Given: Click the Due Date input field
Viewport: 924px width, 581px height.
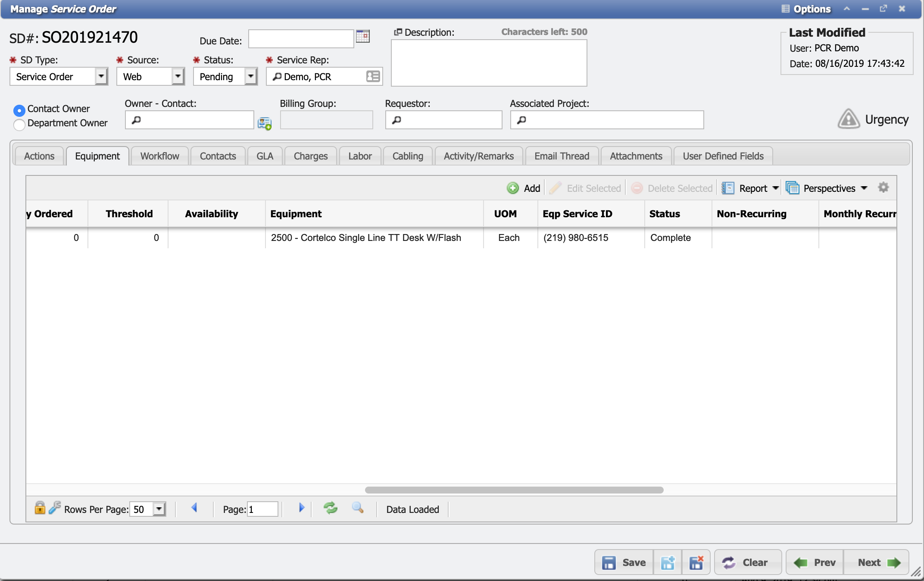Looking at the screenshot, I should (x=301, y=39).
